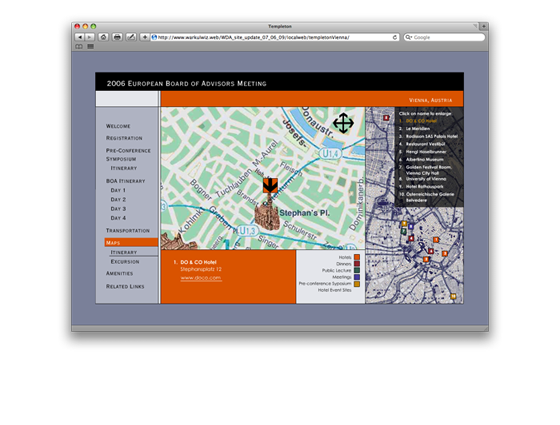This screenshot has height=425, width=560.
Task: Enlarge Le Meridien in location list
Action: (418, 129)
